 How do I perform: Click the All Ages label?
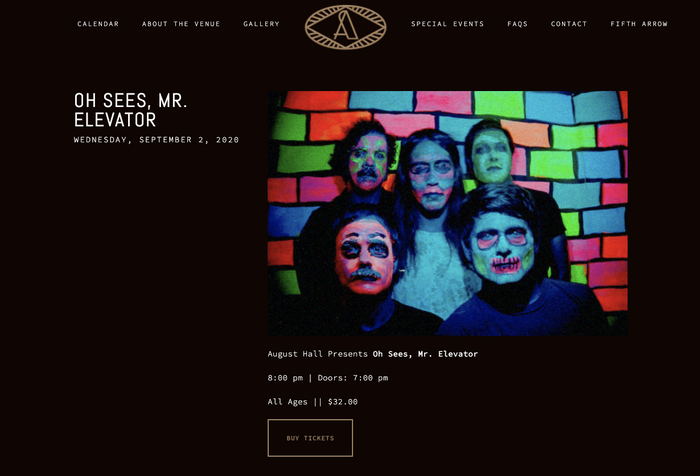pyautogui.click(x=288, y=402)
